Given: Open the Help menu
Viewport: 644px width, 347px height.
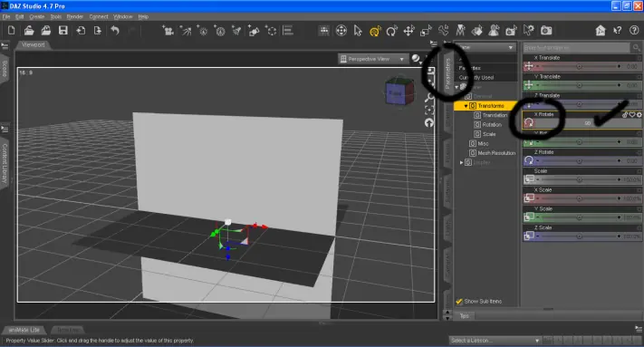Looking at the screenshot, I should [143, 17].
